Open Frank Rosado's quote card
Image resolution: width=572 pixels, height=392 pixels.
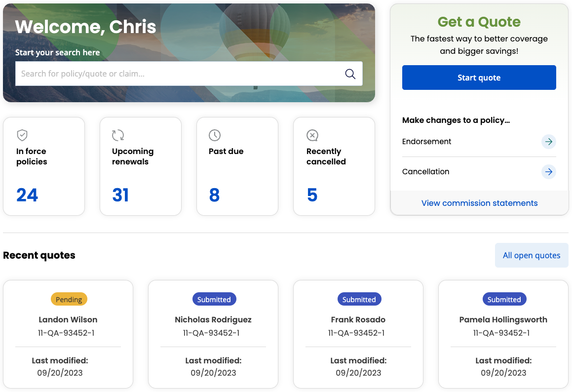click(x=358, y=334)
